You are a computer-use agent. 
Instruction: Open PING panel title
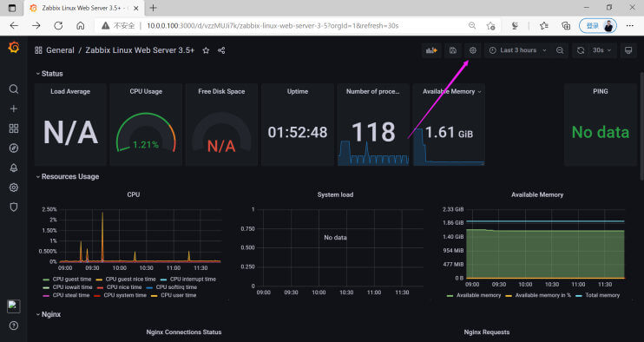pos(600,91)
